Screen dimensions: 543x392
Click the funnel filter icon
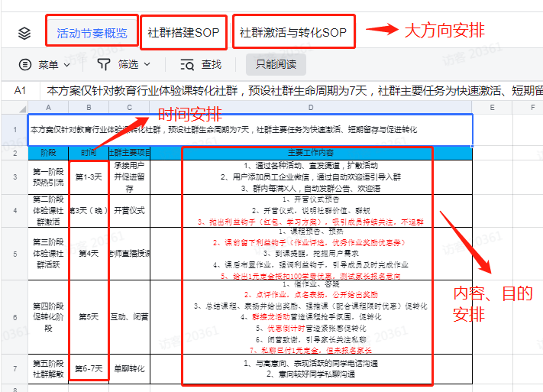click(104, 64)
